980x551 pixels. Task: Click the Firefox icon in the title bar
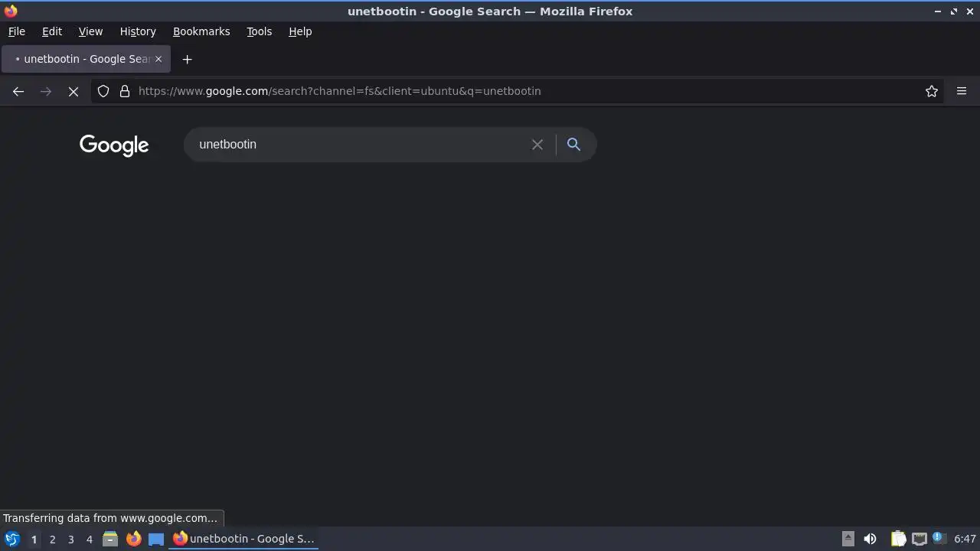11,11
